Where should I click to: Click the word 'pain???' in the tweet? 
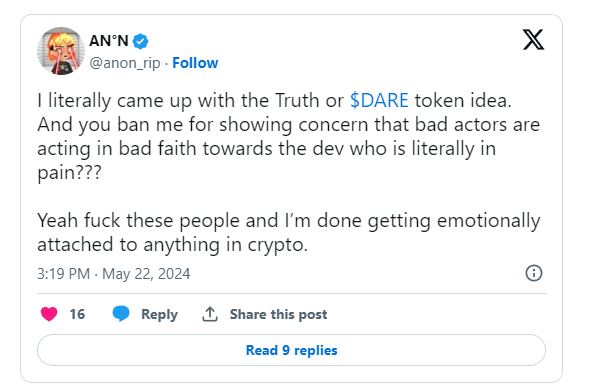[x=69, y=173]
